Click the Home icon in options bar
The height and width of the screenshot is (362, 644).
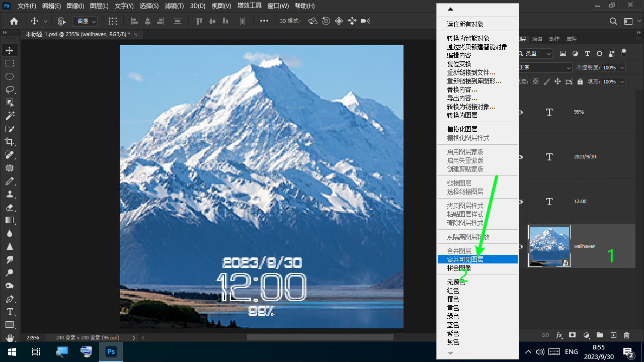[14, 21]
